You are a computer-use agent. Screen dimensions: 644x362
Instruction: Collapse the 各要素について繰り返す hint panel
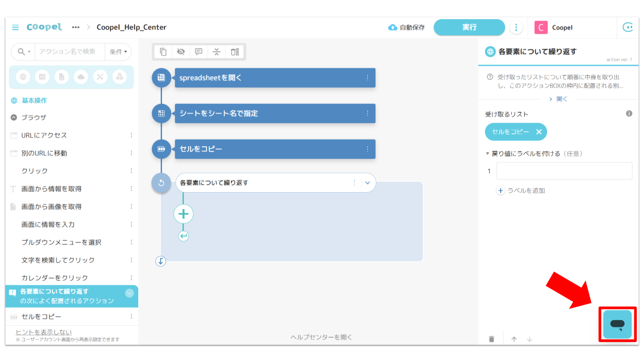pyautogui.click(x=129, y=293)
